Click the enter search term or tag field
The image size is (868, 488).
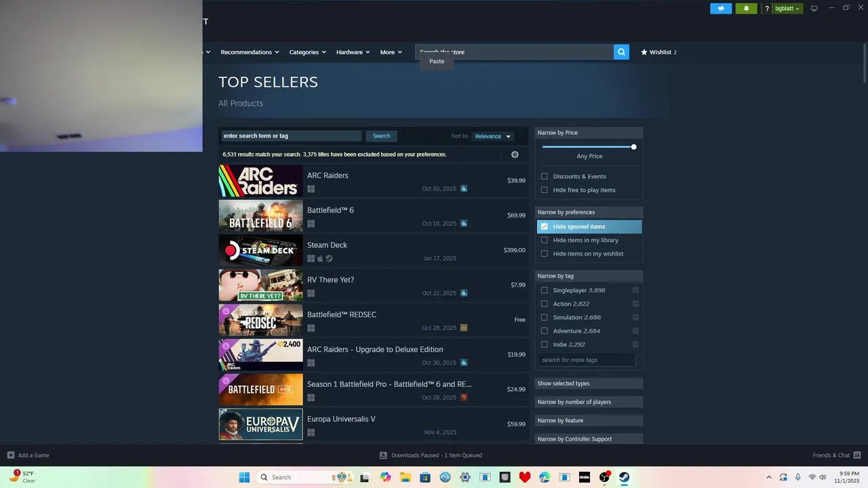292,136
